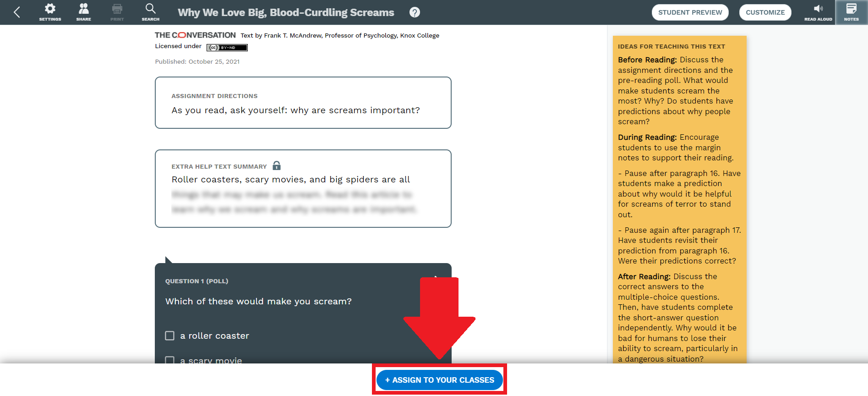Click the 'Ideas for Teaching This Text' heading
Viewport: 868px width, 396px height.
coord(671,46)
